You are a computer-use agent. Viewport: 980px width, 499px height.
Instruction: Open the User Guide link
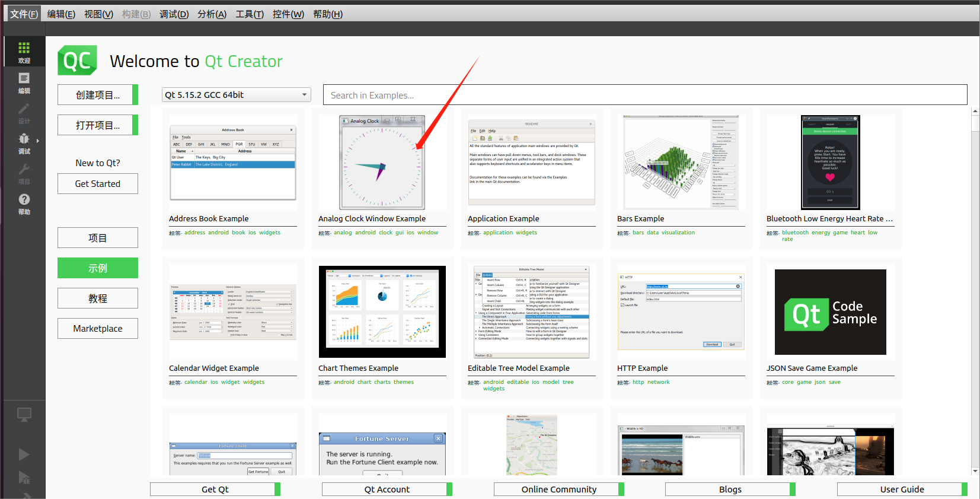pyautogui.click(x=902, y=490)
